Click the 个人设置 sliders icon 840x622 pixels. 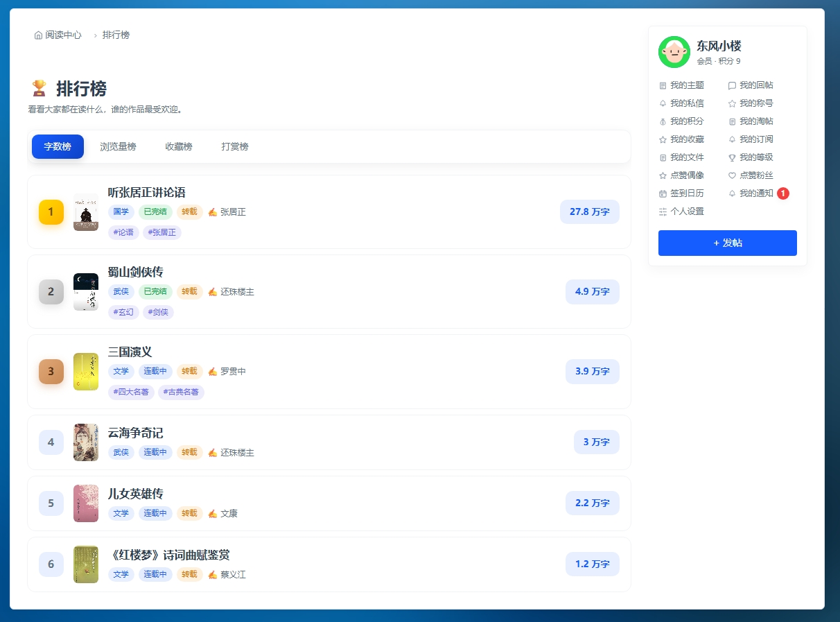click(663, 211)
